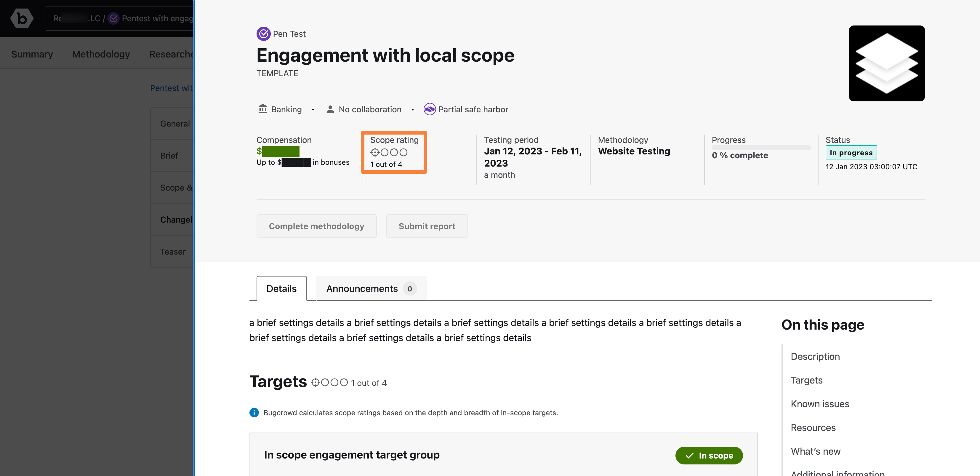This screenshot has width=980, height=476.
Task: Click the engagement layers logo thumbnail
Action: click(x=886, y=63)
